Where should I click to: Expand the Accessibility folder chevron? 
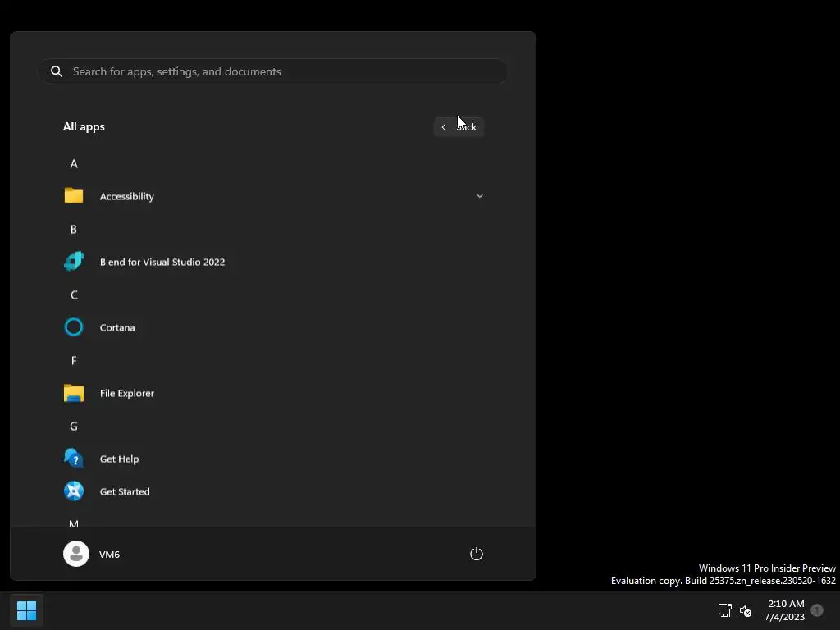click(x=479, y=195)
